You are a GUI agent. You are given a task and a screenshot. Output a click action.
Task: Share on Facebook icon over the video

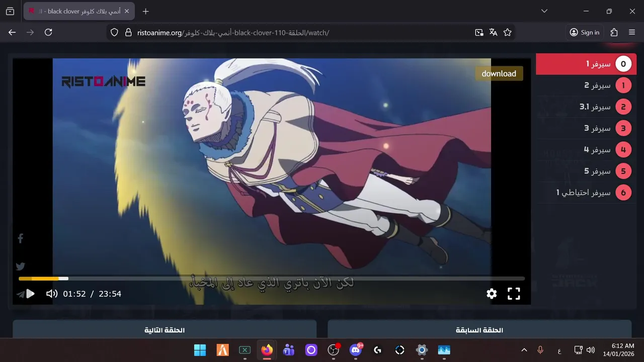[x=21, y=238]
